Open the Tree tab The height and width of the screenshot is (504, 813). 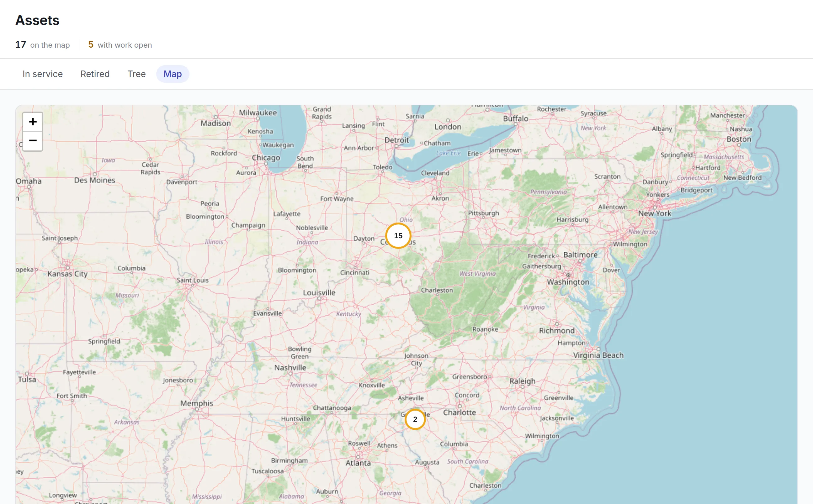coord(137,74)
